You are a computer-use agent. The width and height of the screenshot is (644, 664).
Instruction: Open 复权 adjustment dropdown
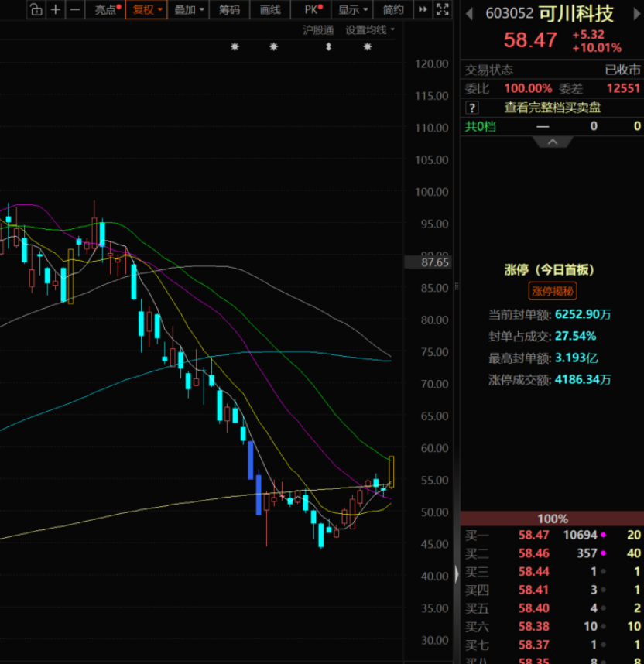coord(146,9)
